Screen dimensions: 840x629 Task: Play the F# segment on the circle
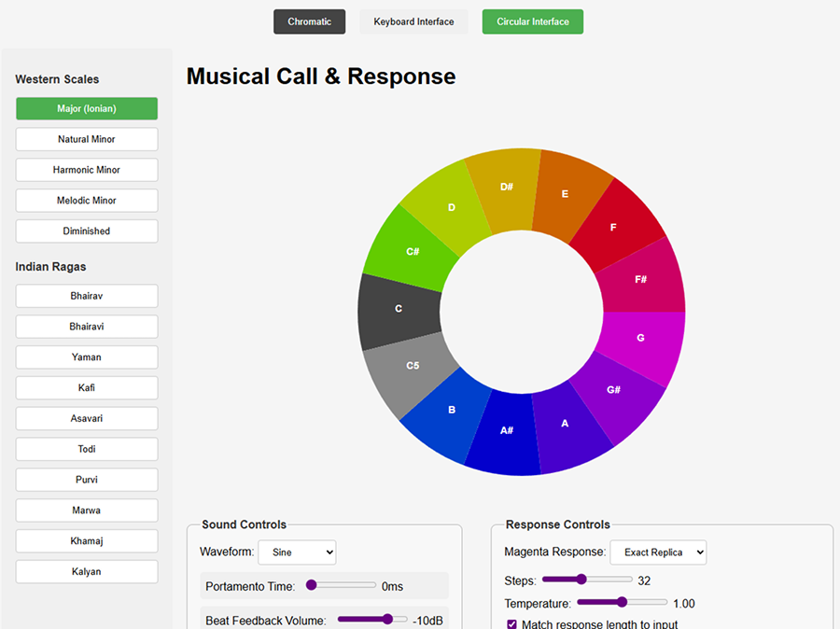pos(641,278)
